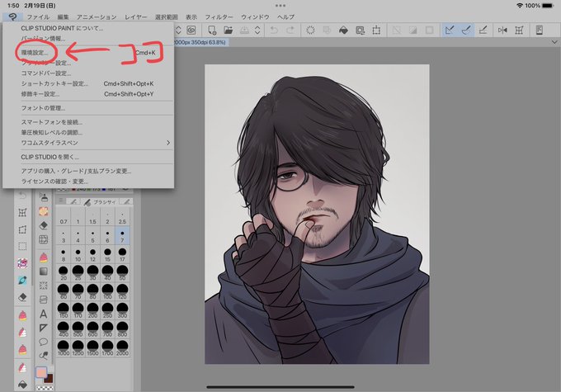
Task: Click the stepper arrows after the Save icon
Action: (257, 31)
